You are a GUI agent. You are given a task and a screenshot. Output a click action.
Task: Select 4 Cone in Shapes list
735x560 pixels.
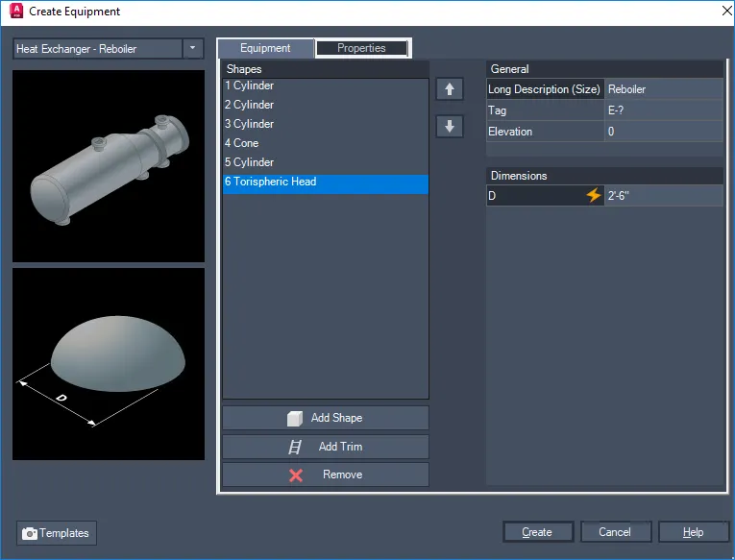[x=326, y=143]
